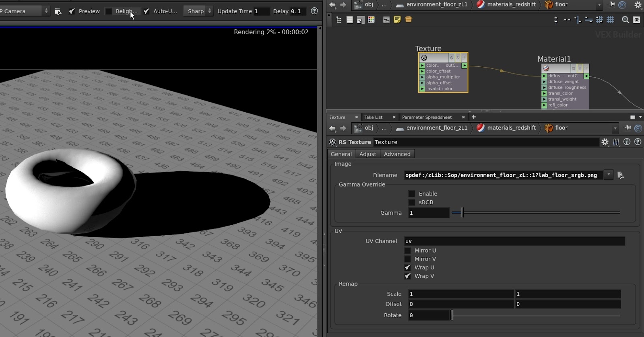The height and width of the screenshot is (337, 644).
Task: Open the Houdini H help icon in parameters
Action: click(x=616, y=142)
